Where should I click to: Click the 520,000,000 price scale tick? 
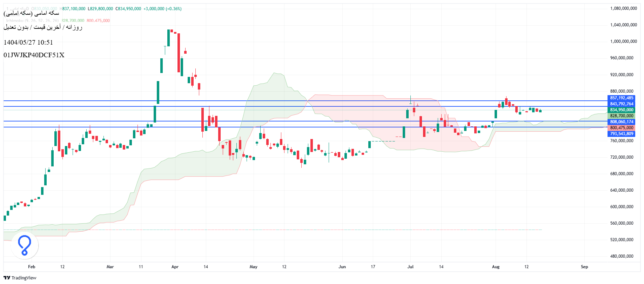point(622,240)
